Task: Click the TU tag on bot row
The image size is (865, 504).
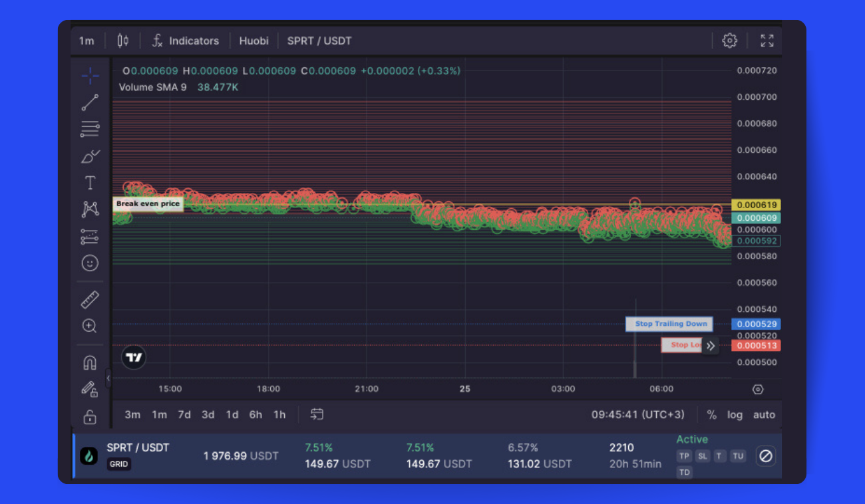Action: (x=737, y=456)
